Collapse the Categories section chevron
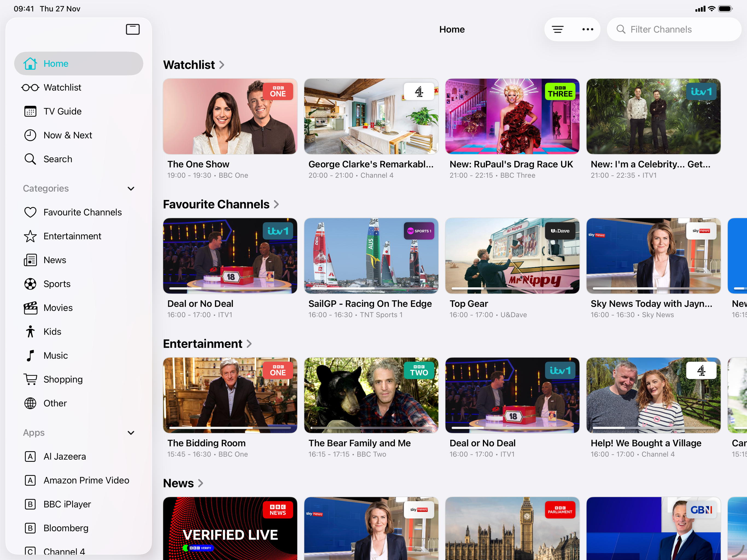Screen dimensions: 747x560 [131, 188]
